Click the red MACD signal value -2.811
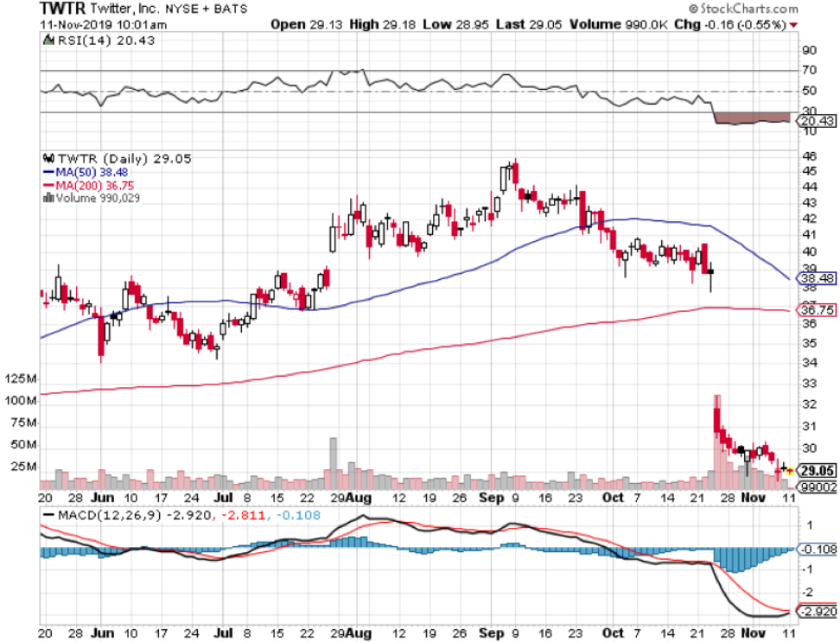840x642 pixels. point(243,516)
